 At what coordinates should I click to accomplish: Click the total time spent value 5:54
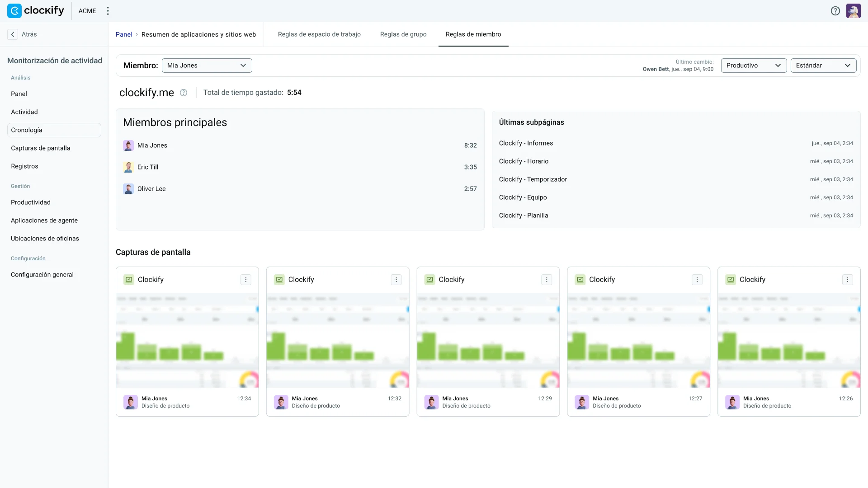coord(294,93)
